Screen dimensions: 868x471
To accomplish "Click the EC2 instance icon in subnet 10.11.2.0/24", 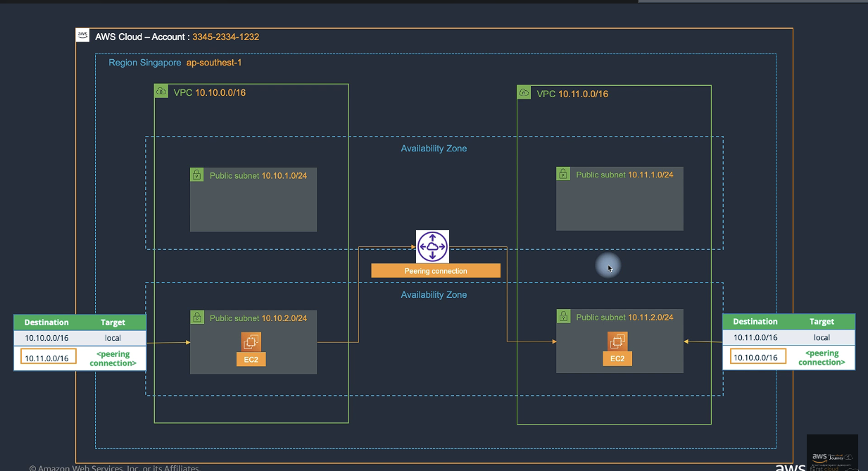I will [617, 341].
